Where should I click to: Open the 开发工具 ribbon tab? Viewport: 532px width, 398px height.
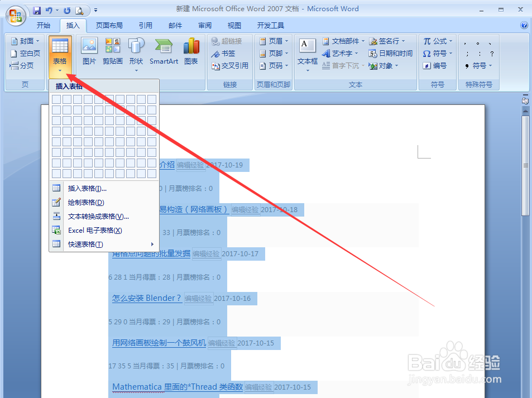click(270, 26)
